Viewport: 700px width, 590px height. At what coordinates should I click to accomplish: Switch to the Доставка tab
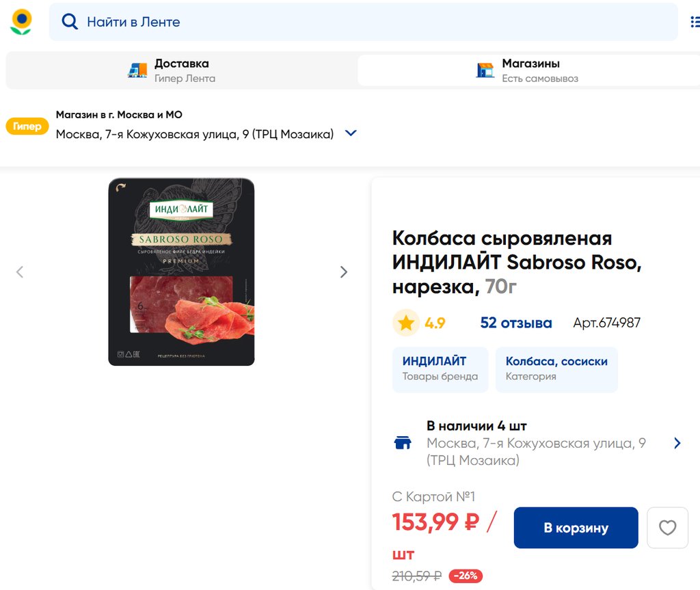coord(181,70)
